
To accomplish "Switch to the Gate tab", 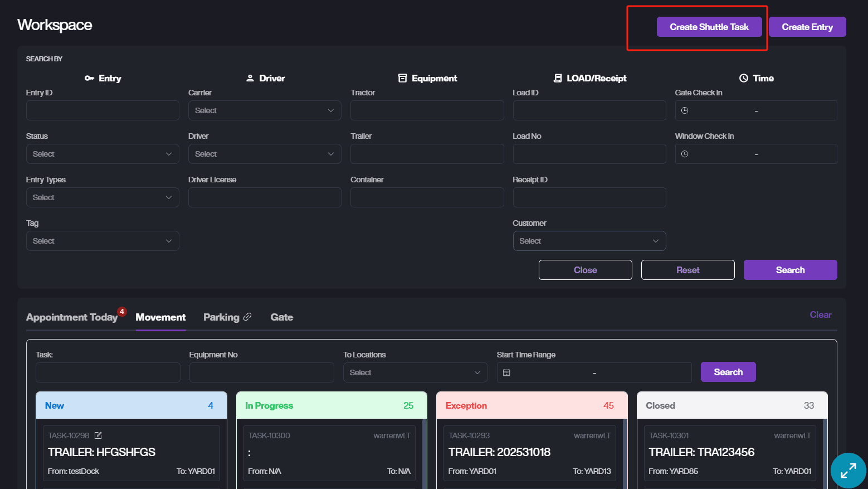I will [281, 317].
